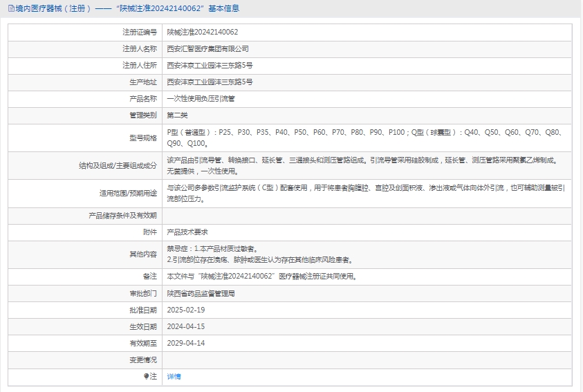Click the 型号规格 model list text
Viewport: 583px width, 392px height.
(367, 138)
